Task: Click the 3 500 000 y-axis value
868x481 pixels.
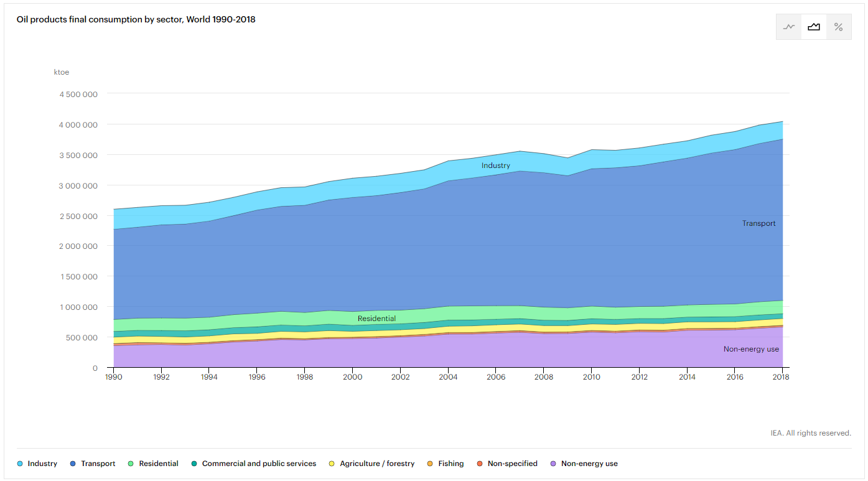Action: point(78,155)
